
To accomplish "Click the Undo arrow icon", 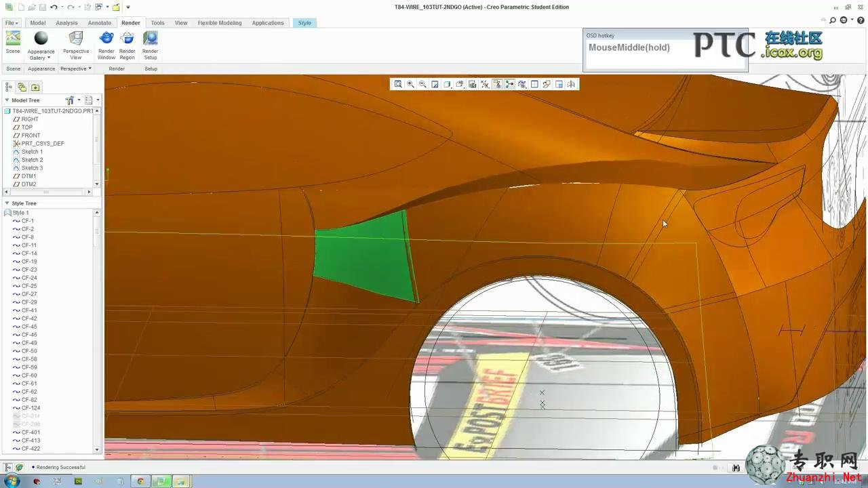I will tap(54, 7).
